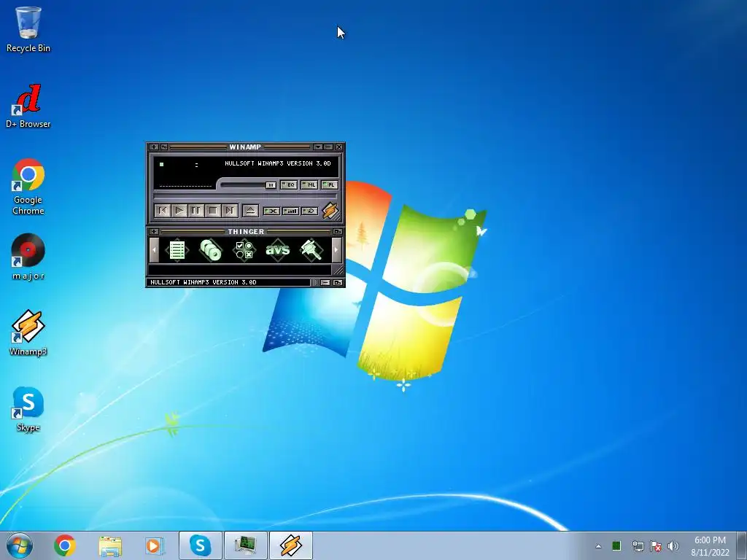The height and width of the screenshot is (560, 747).
Task: Show hidden tray icons arrow
Action: point(598,546)
